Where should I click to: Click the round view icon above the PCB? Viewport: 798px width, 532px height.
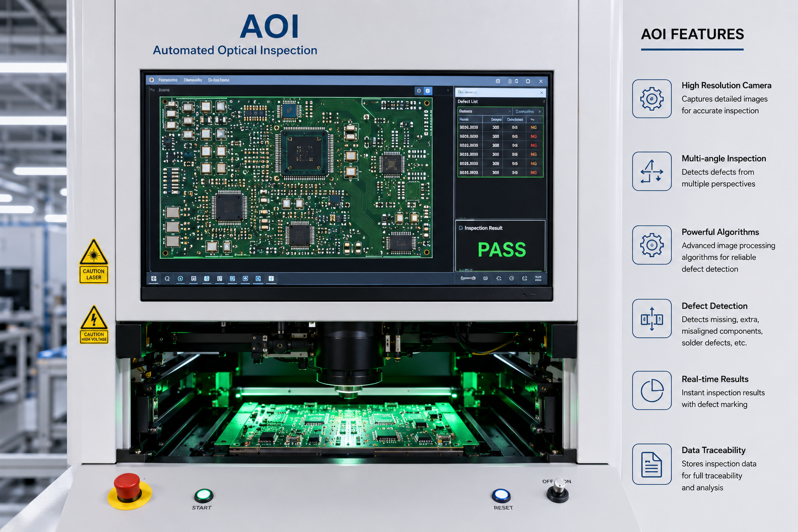[419, 91]
